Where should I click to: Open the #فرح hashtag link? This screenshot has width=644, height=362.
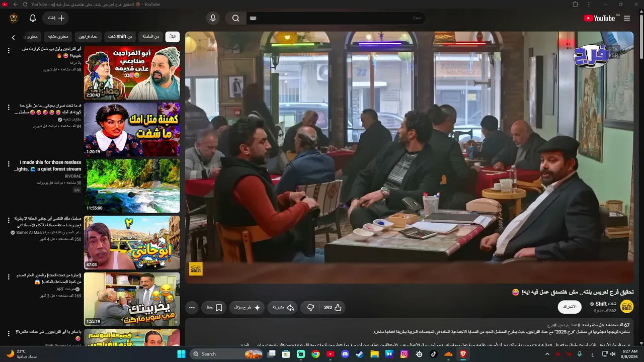(x=552, y=325)
